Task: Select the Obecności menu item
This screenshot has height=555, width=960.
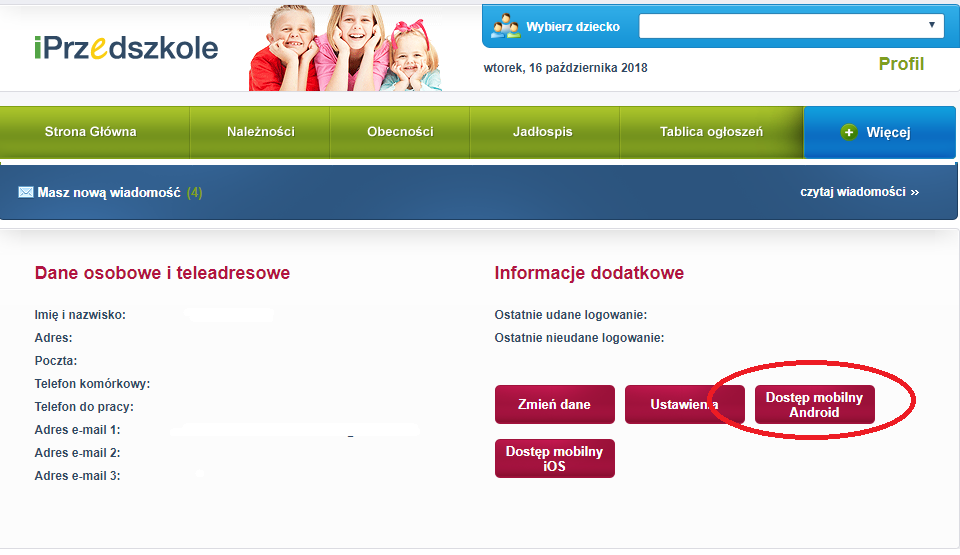Action: [x=400, y=132]
